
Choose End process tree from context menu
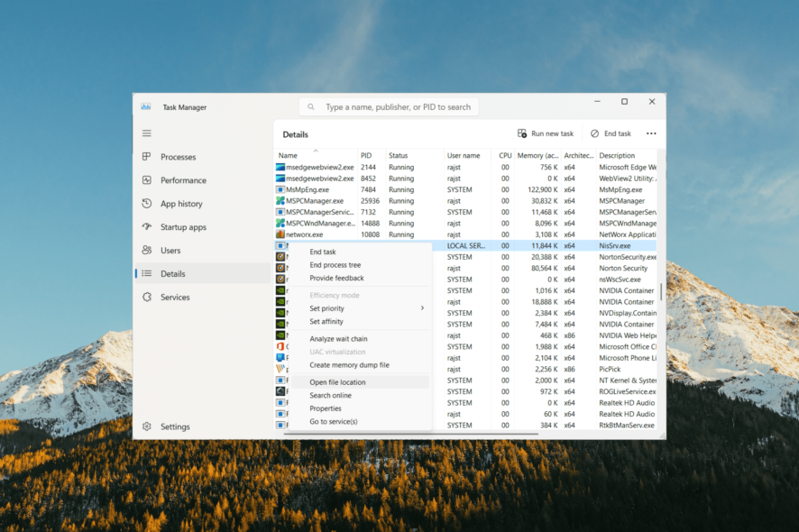coord(335,265)
